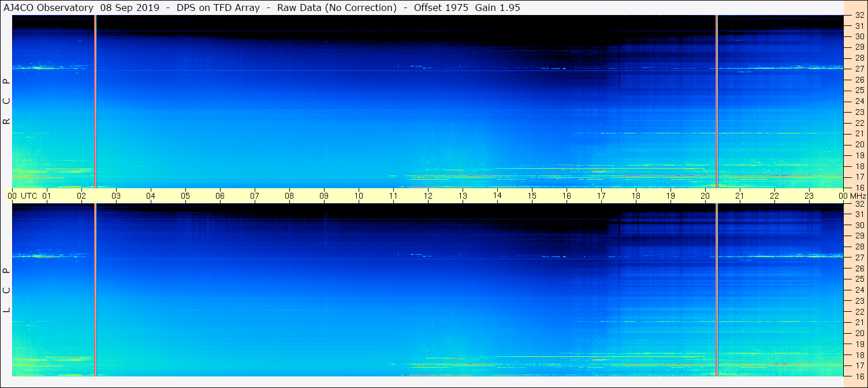
Task: Select the 'Offset 1975' value in header
Action: pyautogui.click(x=441, y=8)
